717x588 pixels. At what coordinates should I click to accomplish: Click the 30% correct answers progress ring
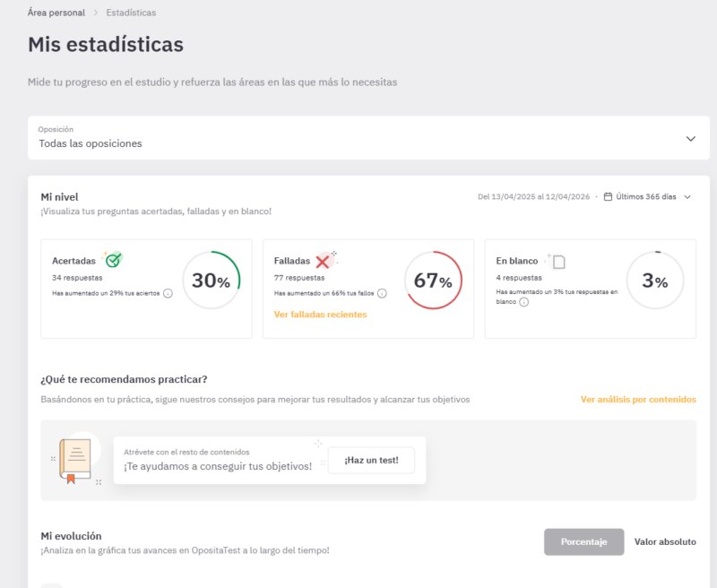pos(212,281)
